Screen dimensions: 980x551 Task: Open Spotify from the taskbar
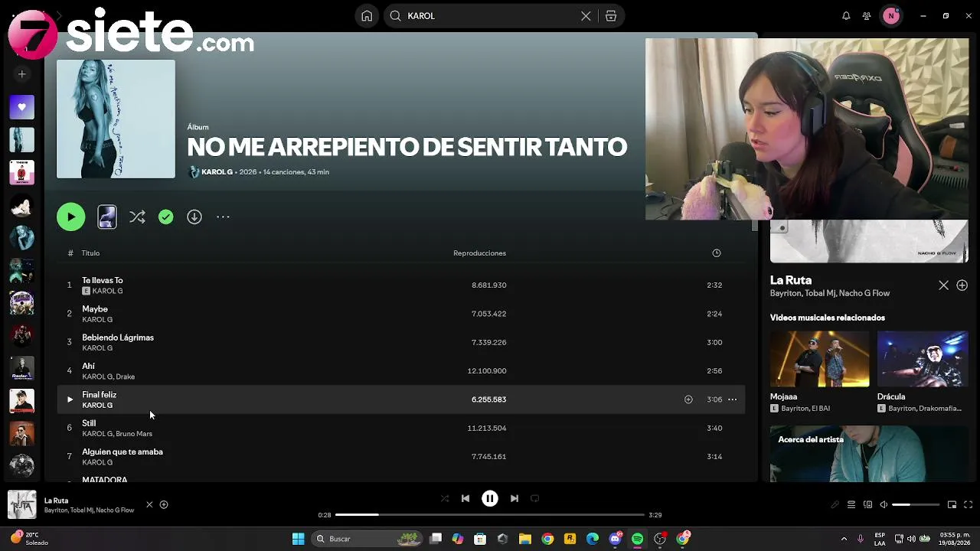click(638, 539)
